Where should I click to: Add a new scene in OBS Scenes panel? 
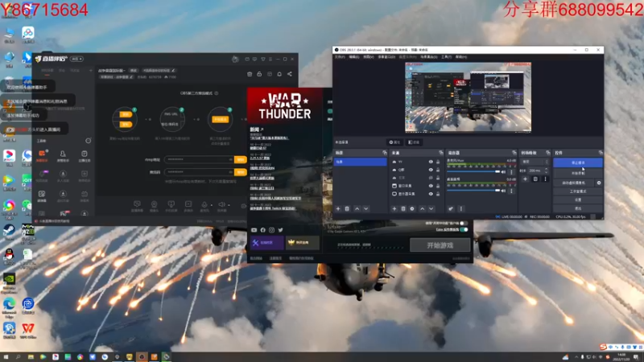pyautogui.click(x=338, y=209)
